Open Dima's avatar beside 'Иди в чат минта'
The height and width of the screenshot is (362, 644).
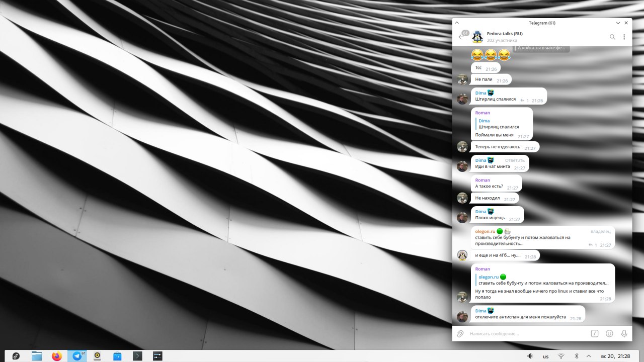pyautogui.click(x=462, y=166)
